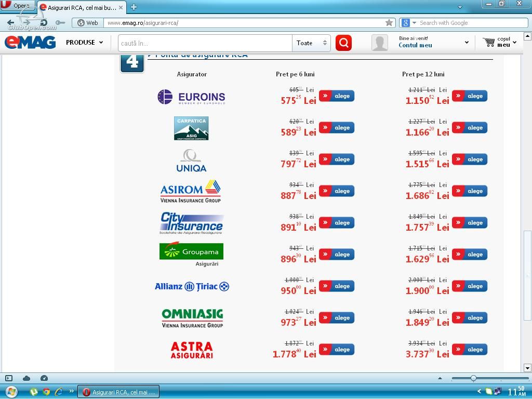Click the Groupama Asigurări logo
The image size is (532, 399).
point(191,255)
